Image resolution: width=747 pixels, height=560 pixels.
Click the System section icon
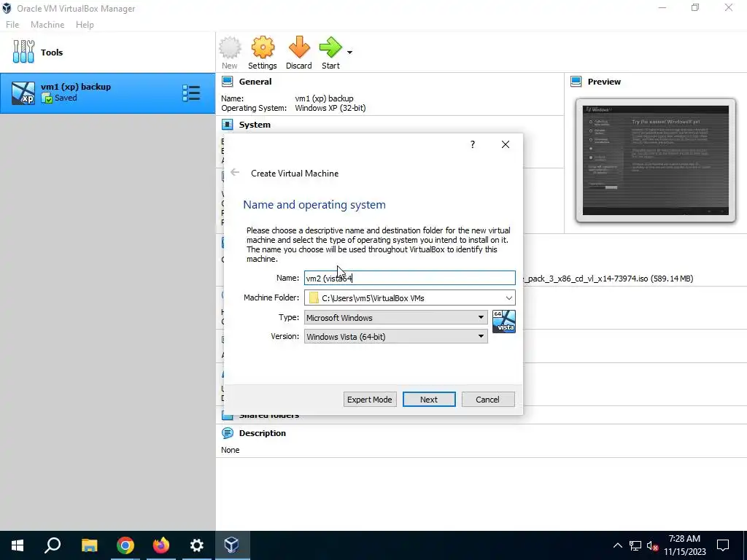pos(228,125)
